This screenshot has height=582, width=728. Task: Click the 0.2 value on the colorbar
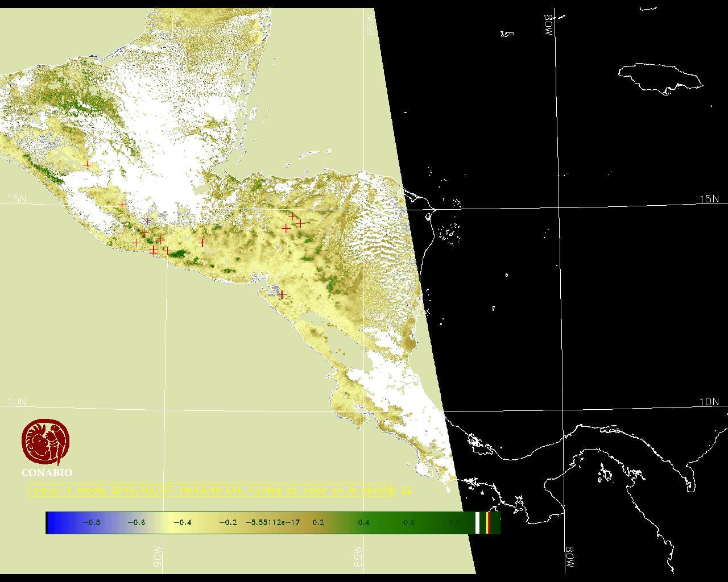(318, 523)
